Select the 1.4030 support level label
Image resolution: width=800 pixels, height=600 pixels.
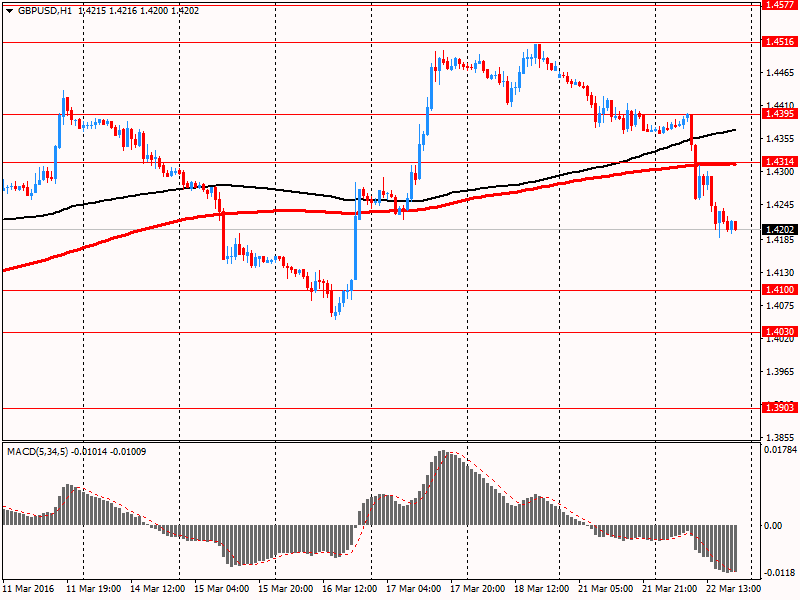(x=780, y=332)
